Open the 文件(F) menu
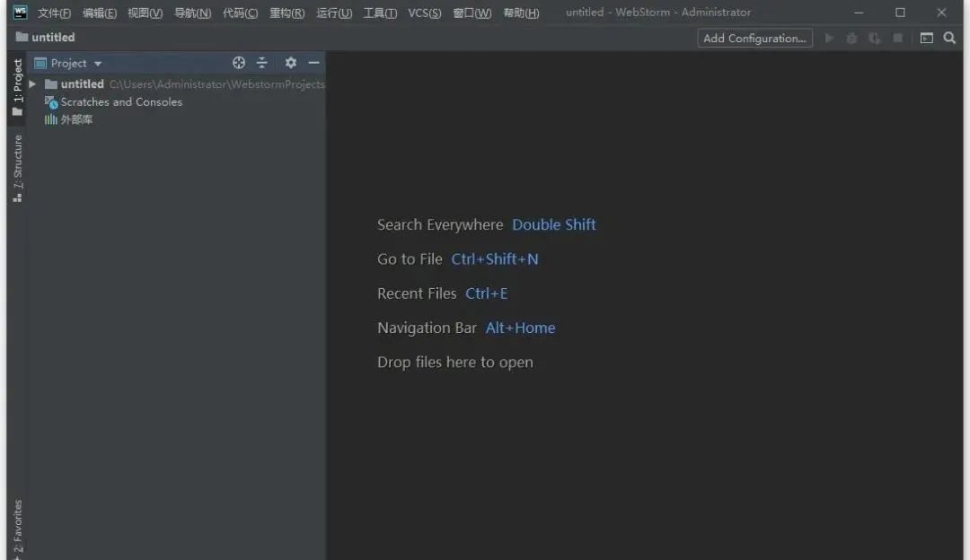This screenshot has height=560, width=970. pos(54,13)
